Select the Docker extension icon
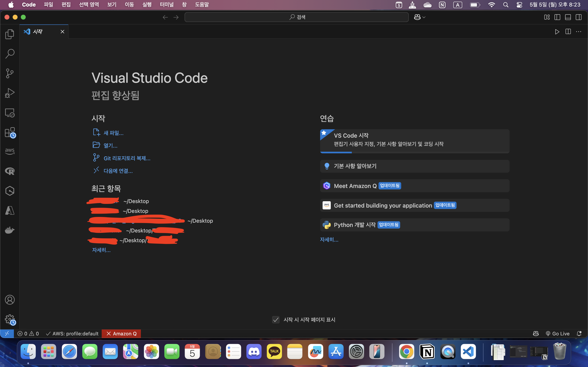The height and width of the screenshot is (367, 588). (10, 230)
